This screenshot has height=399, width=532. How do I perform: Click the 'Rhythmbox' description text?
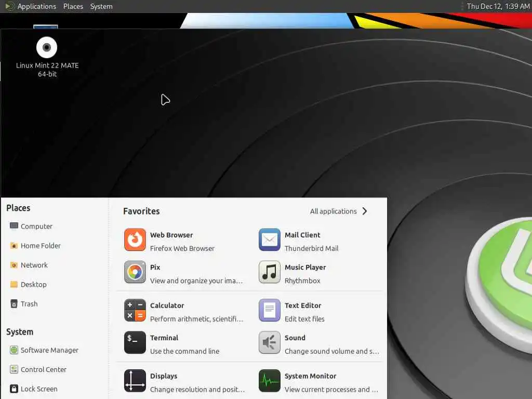(302, 281)
